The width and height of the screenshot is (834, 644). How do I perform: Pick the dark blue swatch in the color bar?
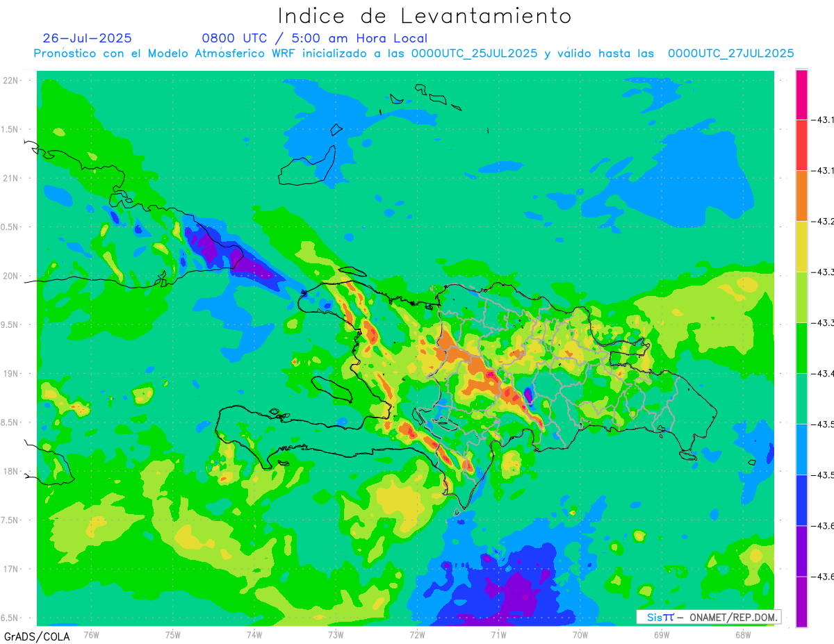[801, 500]
